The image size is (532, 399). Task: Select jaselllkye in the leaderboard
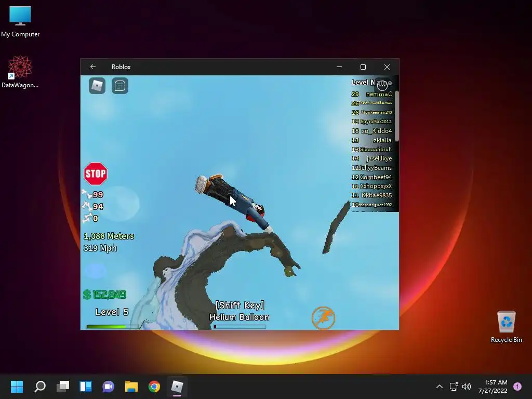tap(379, 158)
